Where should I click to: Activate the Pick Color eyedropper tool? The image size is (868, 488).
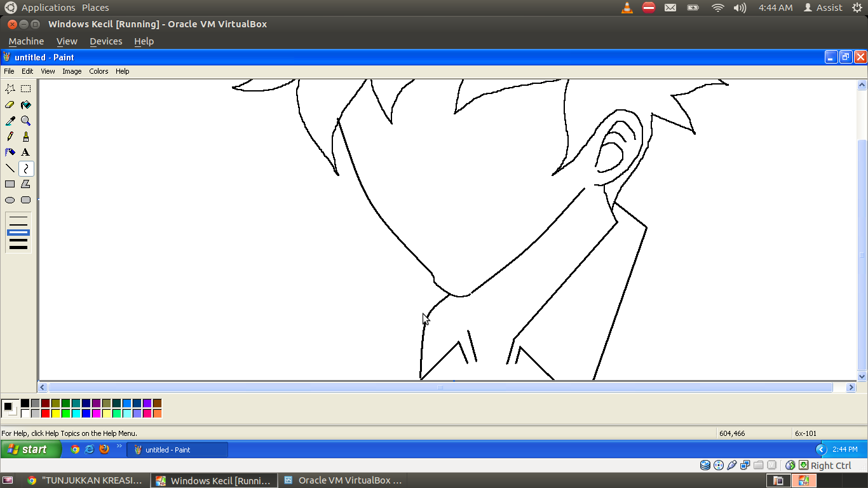[10, 121]
